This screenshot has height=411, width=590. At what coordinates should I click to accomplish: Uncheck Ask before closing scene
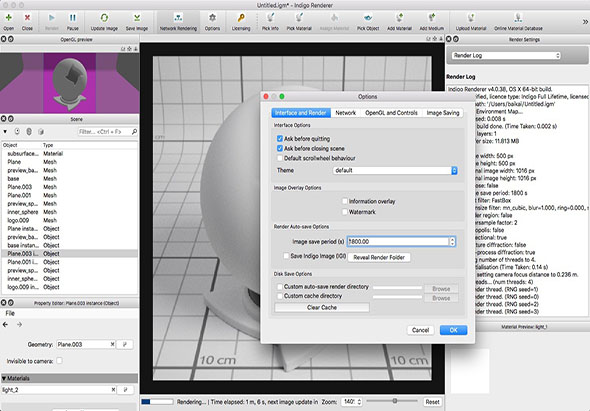click(x=280, y=148)
